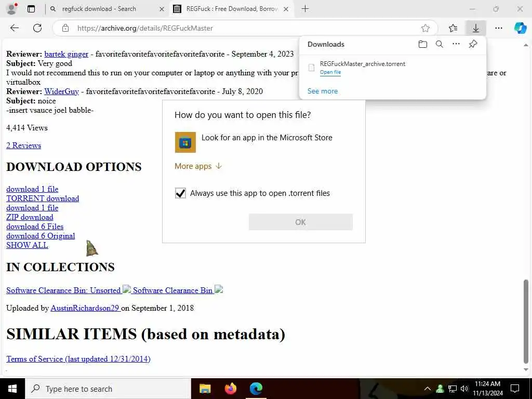Close the REGFuck archive tab
The image size is (532, 399).
(286, 9)
